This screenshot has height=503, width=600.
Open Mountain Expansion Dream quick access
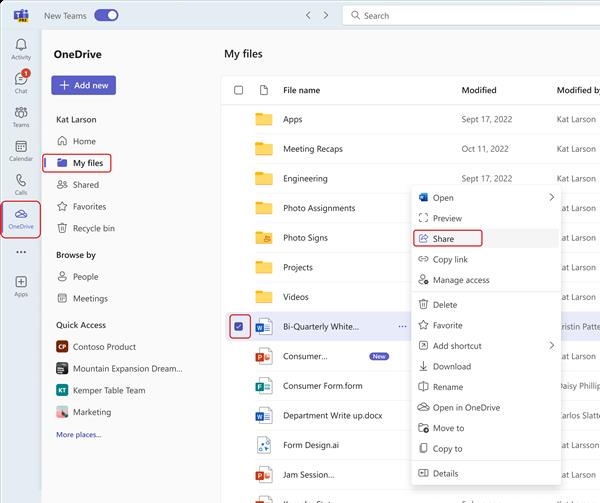pyautogui.click(x=119, y=368)
